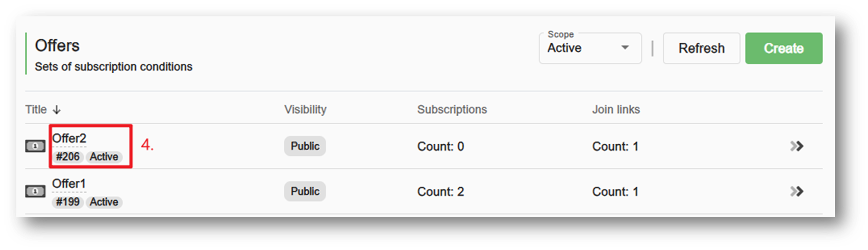Click the money icon beside Offer1
This screenshot has width=868, height=250.
(x=35, y=191)
